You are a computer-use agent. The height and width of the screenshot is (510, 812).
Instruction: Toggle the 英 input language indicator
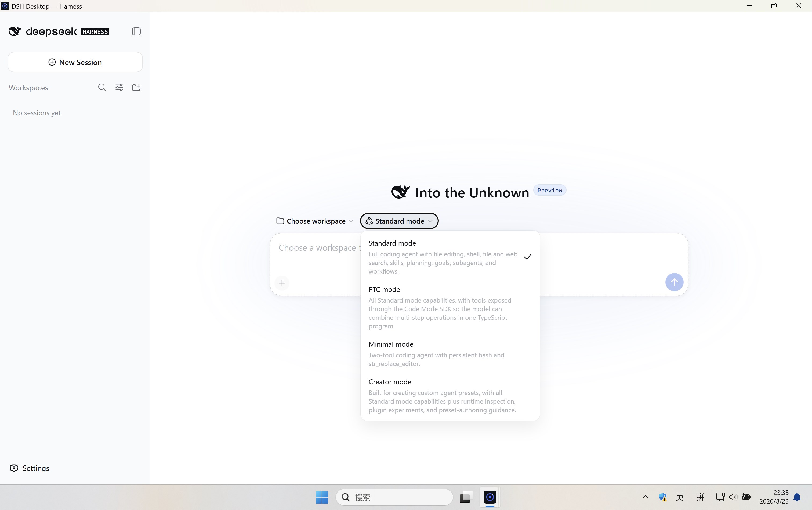click(680, 497)
